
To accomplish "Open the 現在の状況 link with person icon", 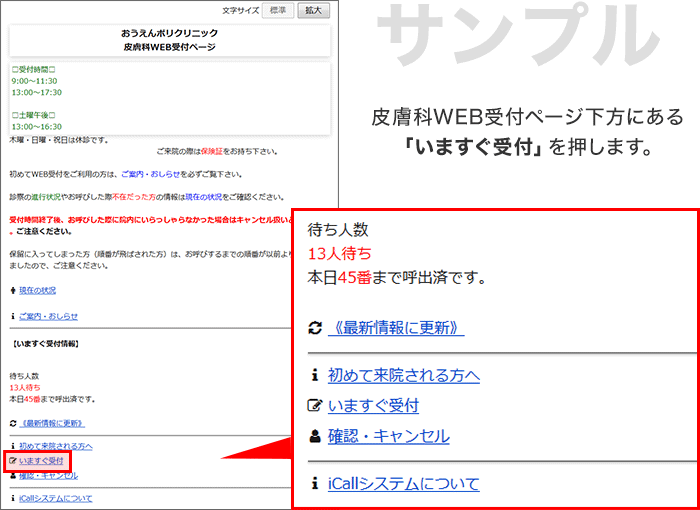I will [x=38, y=291].
